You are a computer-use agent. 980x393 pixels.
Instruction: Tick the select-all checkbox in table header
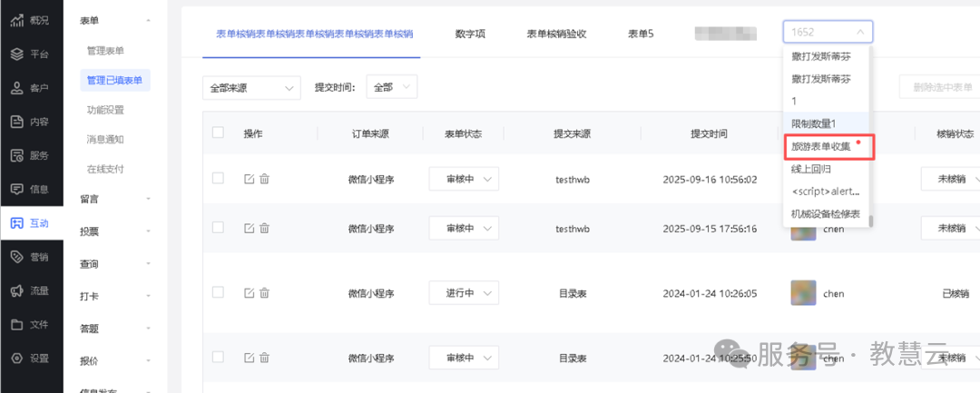click(218, 133)
